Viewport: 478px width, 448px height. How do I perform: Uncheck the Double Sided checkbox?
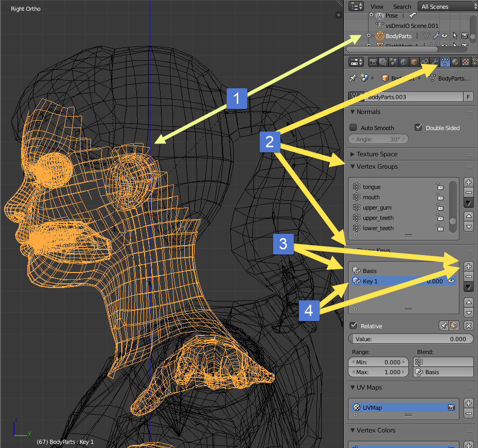pyautogui.click(x=419, y=127)
